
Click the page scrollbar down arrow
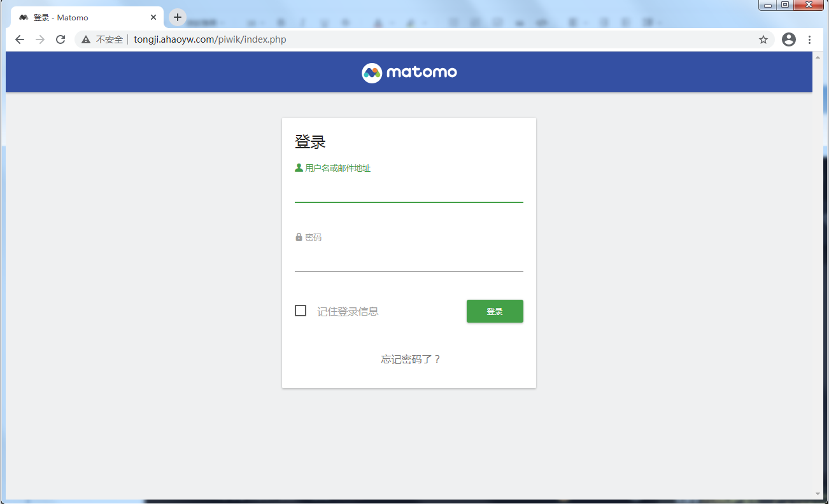coord(818,494)
